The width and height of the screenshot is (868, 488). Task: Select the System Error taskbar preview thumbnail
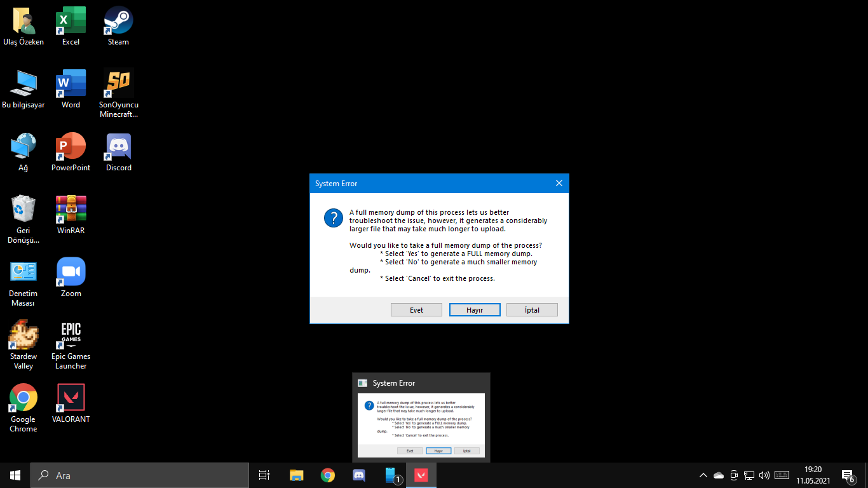click(421, 417)
